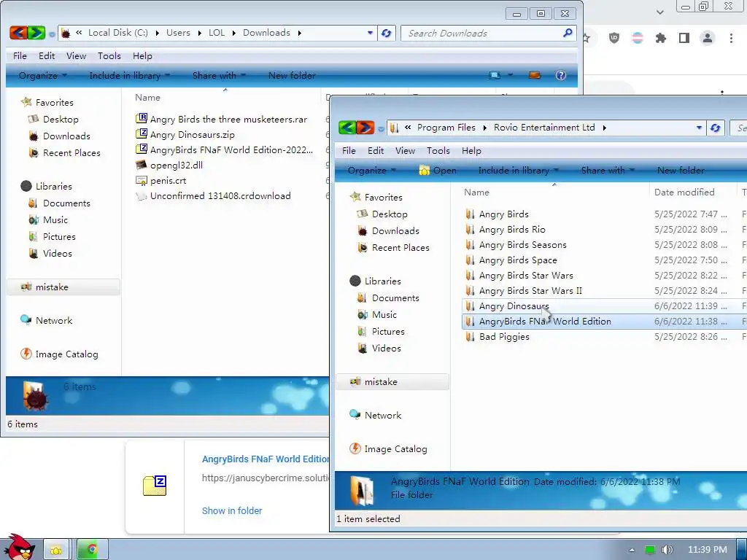This screenshot has width=747, height=560.
Task: Open Include in library dropdown in Downloads
Action: click(129, 75)
